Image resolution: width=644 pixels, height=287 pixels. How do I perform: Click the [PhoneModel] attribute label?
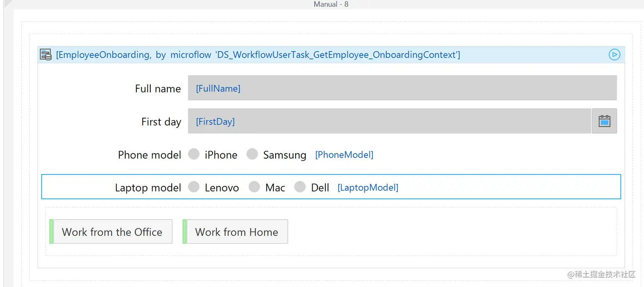point(344,155)
